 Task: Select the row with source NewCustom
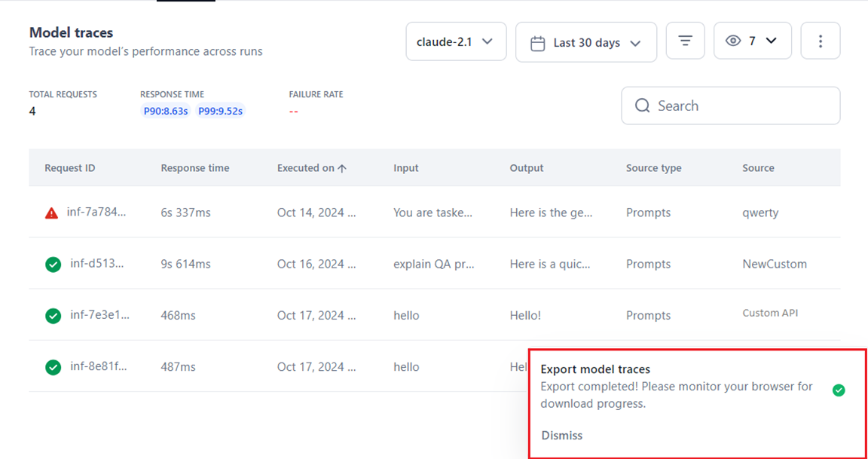(x=774, y=265)
